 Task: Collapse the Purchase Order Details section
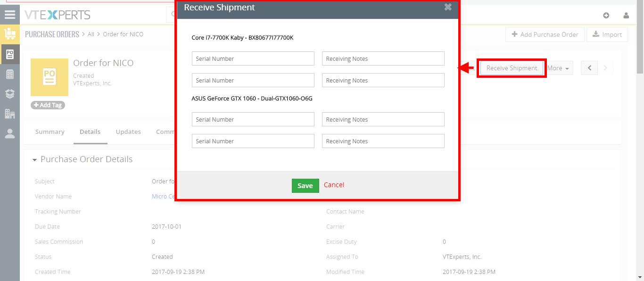tap(34, 160)
